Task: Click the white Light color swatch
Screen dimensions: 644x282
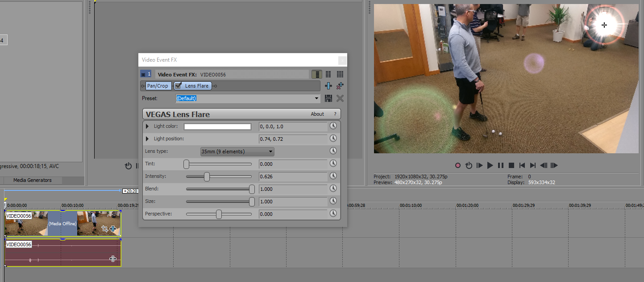Action: tap(217, 126)
